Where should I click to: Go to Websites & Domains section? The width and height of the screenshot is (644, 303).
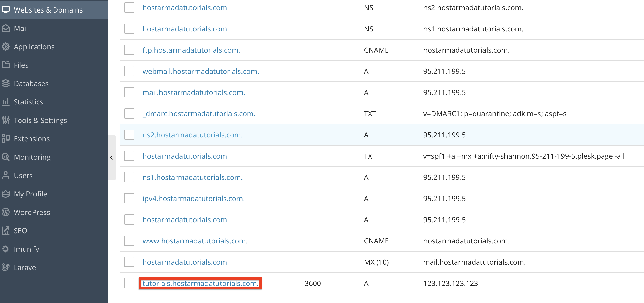click(48, 10)
